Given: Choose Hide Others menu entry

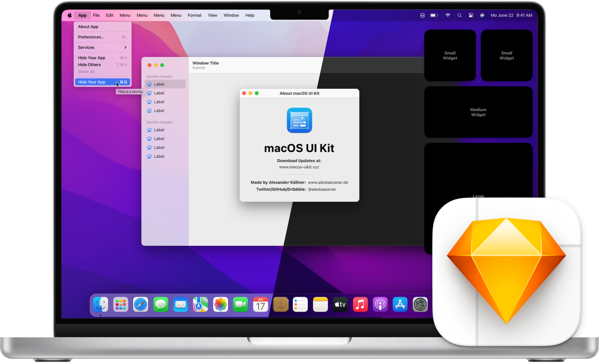Looking at the screenshot, I should tap(102, 65).
